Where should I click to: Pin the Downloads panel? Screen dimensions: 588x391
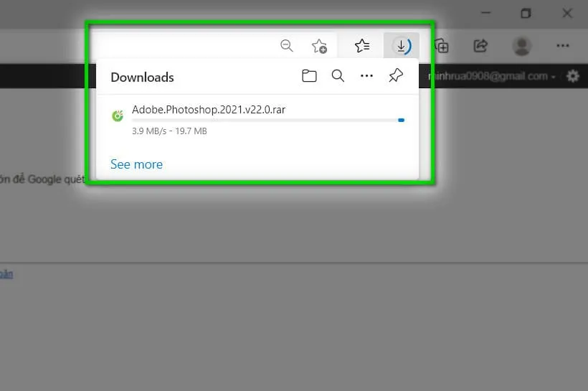point(396,75)
